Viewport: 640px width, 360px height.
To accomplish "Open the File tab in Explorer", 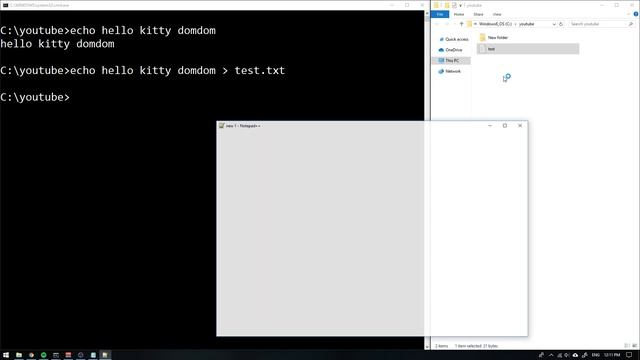I will tap(440, 14).
